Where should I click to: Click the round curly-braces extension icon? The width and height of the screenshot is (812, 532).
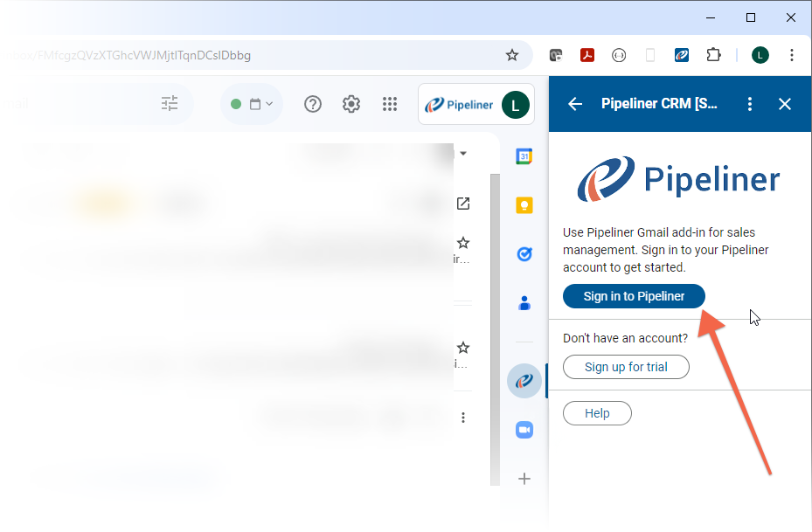pos(618,55)
